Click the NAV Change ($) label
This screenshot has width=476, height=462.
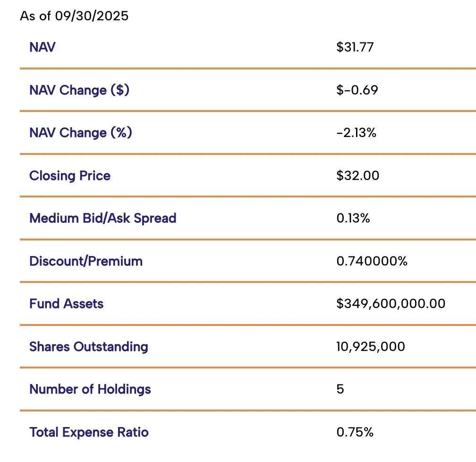(x=79, y=90)
